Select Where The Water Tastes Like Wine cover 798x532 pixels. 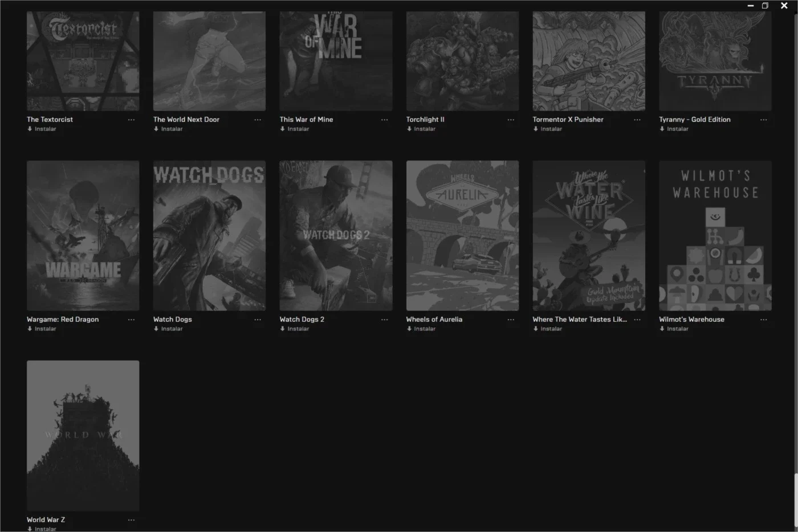pos(589,236)
